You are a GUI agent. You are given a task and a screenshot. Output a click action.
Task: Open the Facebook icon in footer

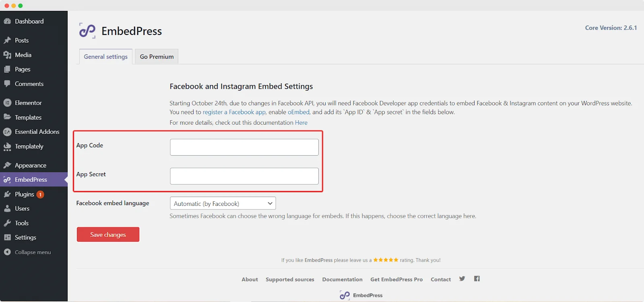477,279
